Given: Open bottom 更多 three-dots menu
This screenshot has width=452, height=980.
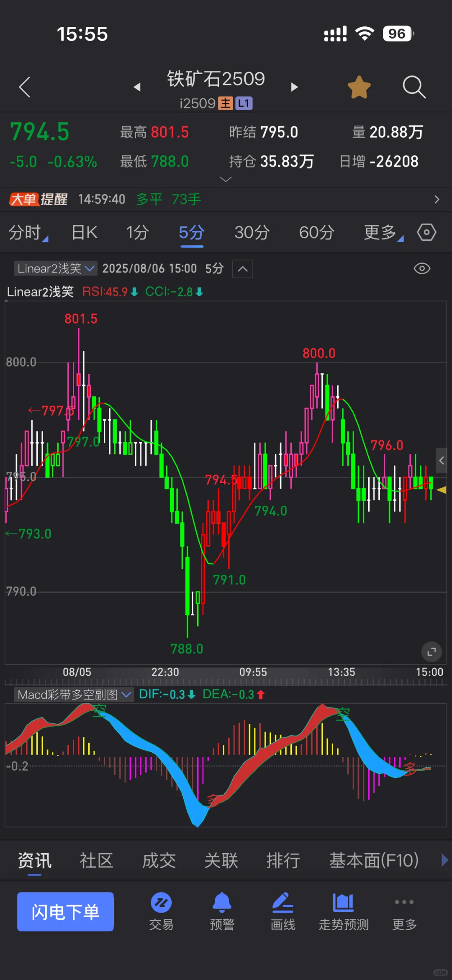Looking at the screenshot, I should click(404, 911).
